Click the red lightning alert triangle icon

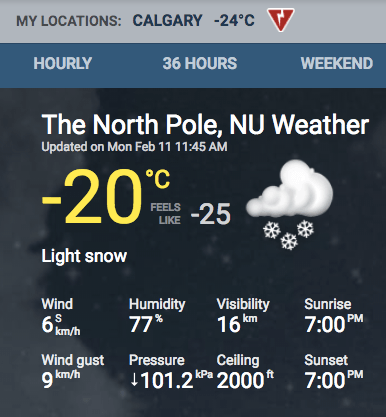[281, 20]
